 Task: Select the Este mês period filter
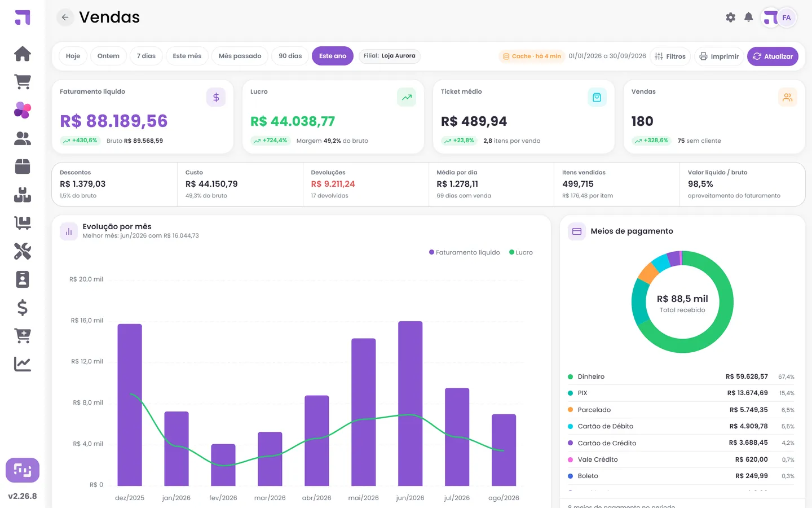[187, 56]
